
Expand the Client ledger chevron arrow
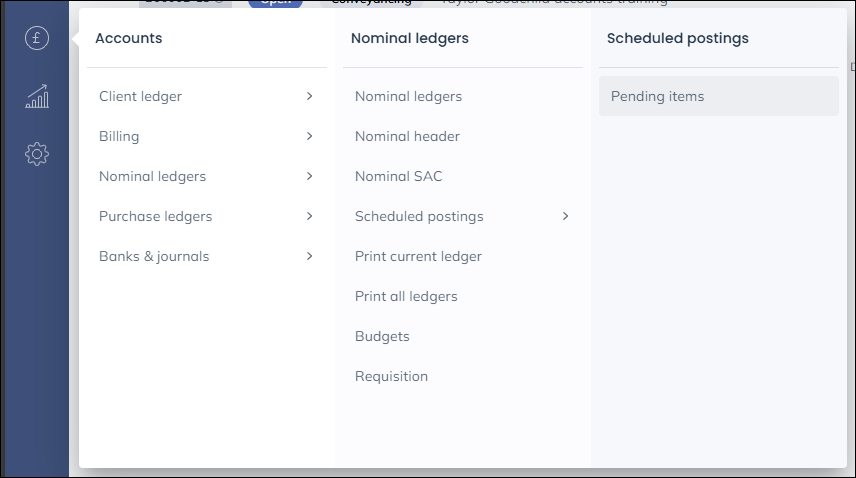coord(310,96)
